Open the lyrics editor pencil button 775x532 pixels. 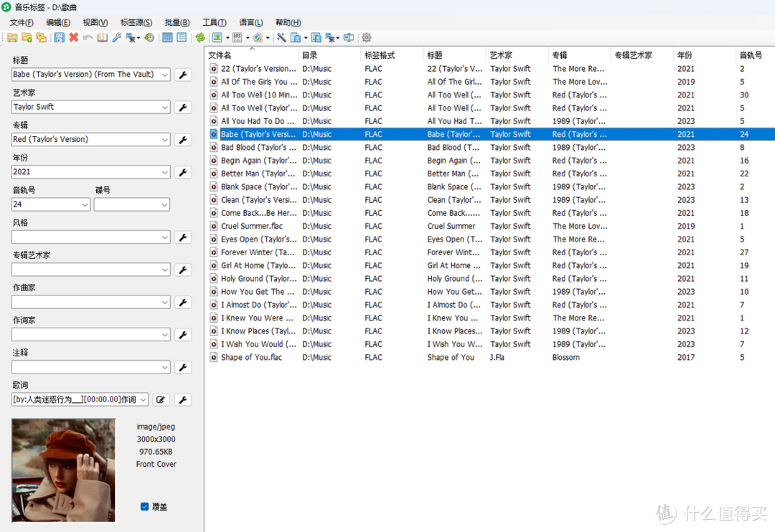point(160,400)
